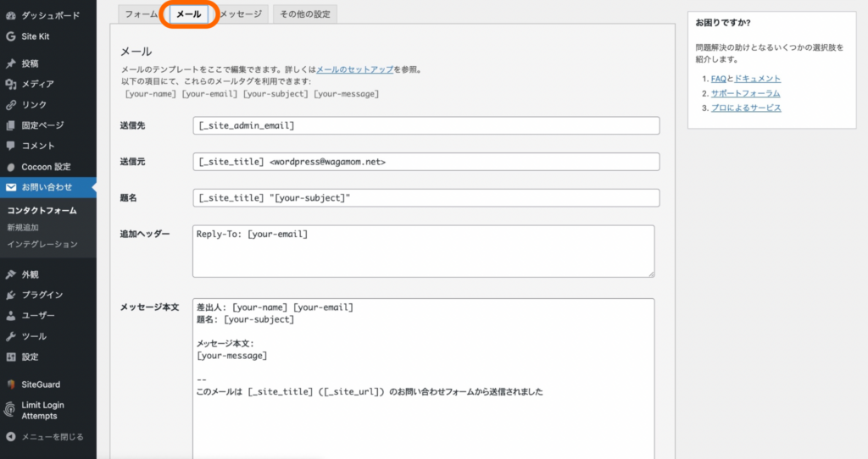Click the chain link icon for リンク
868x459 pixels.
click(x=10, y=105)
